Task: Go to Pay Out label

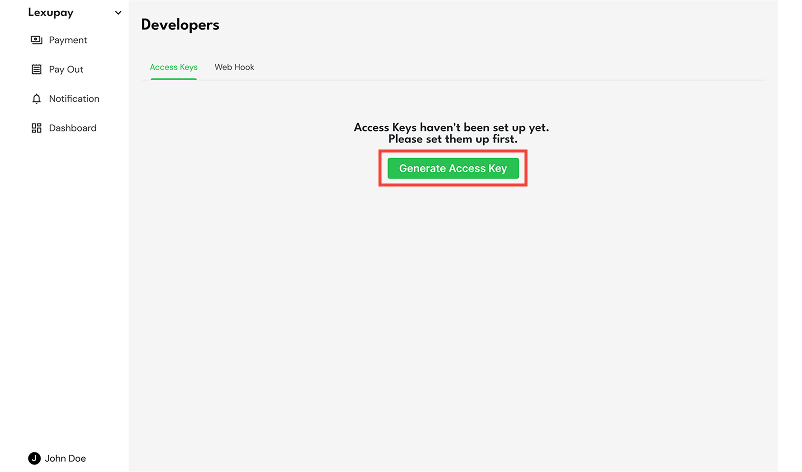Action: 66,70
